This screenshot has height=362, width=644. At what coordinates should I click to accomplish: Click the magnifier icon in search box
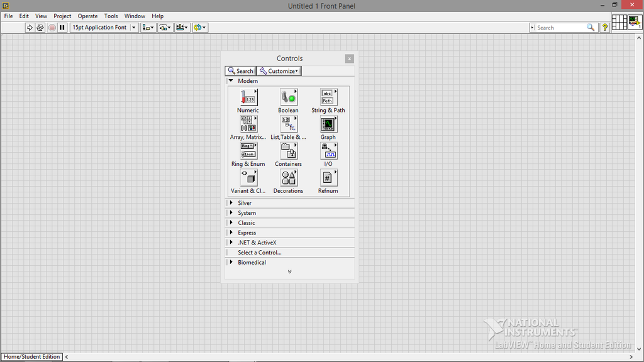[591, 28]
